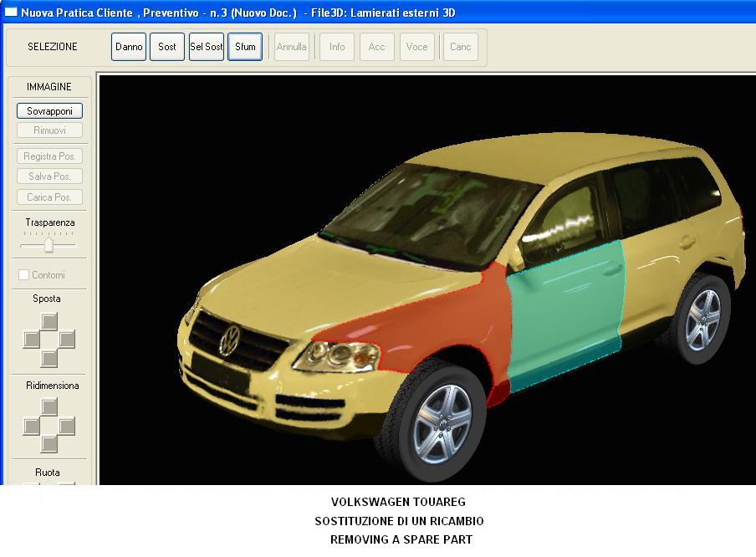Click the Annulla button

click(292, 47)
